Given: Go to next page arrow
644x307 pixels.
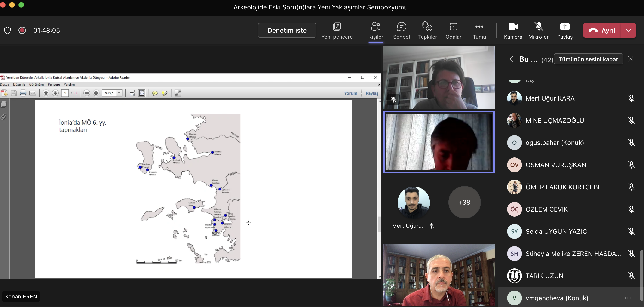Looking at the screenshot, I should click(55, 93).
